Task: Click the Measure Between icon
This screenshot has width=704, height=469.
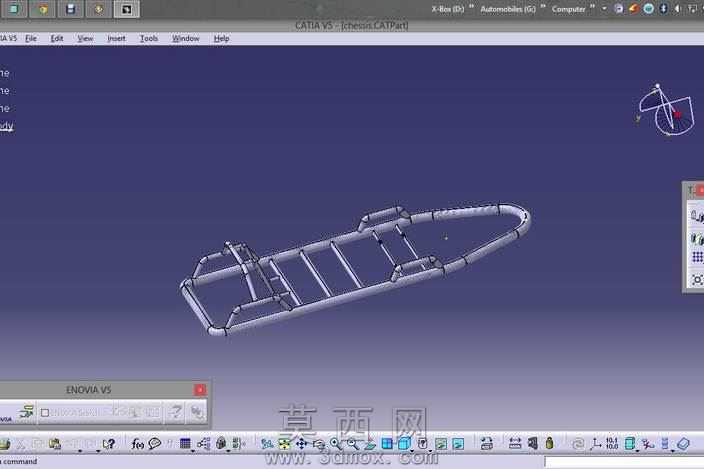Action: 515,444
